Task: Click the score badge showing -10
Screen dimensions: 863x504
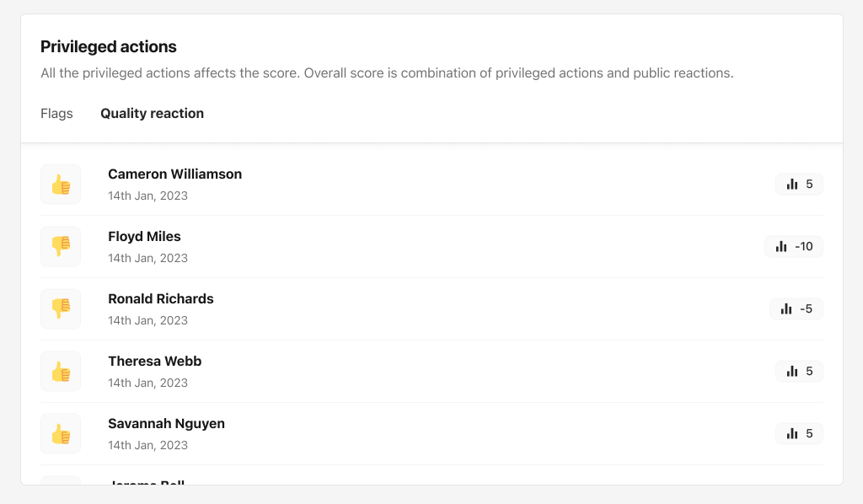Action: point(794,246)
